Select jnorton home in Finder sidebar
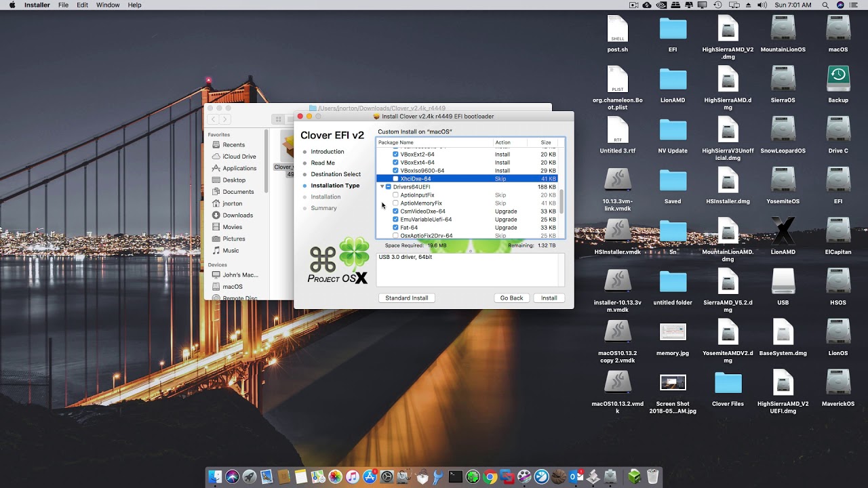Screen dimensions: 868x488 [232, 203]
